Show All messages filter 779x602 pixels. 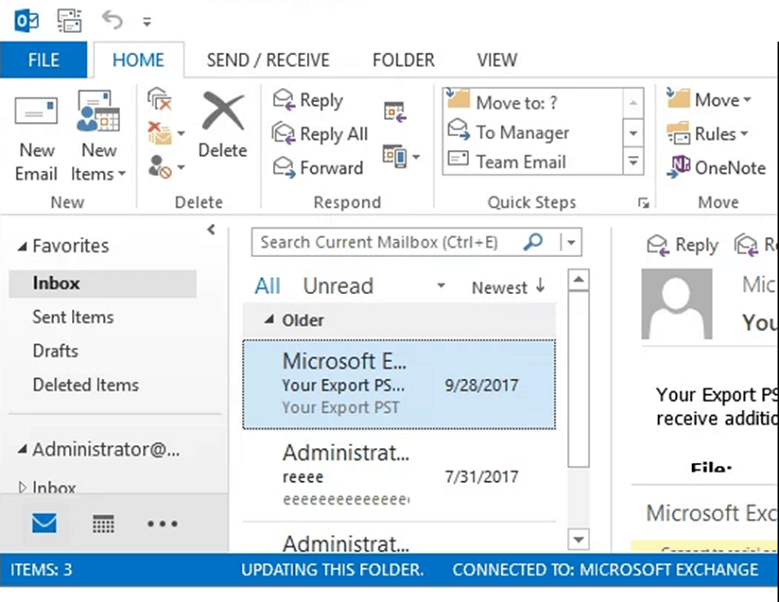click(x=267, y=286)
